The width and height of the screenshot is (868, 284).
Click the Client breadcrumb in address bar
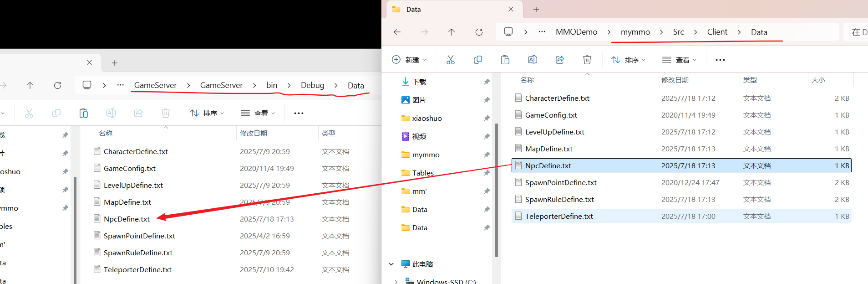point(717,32)
